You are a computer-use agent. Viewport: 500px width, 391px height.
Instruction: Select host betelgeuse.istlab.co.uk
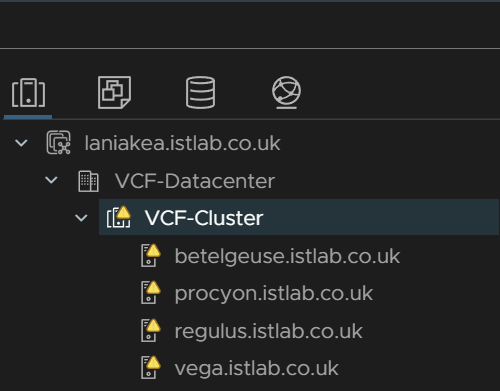[287, 256]
